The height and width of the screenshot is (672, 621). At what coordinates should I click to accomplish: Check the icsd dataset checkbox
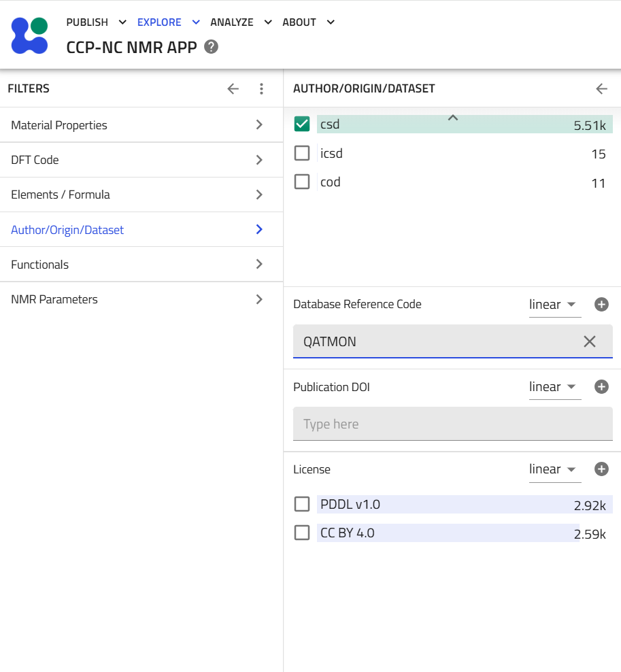pos(302,153)
